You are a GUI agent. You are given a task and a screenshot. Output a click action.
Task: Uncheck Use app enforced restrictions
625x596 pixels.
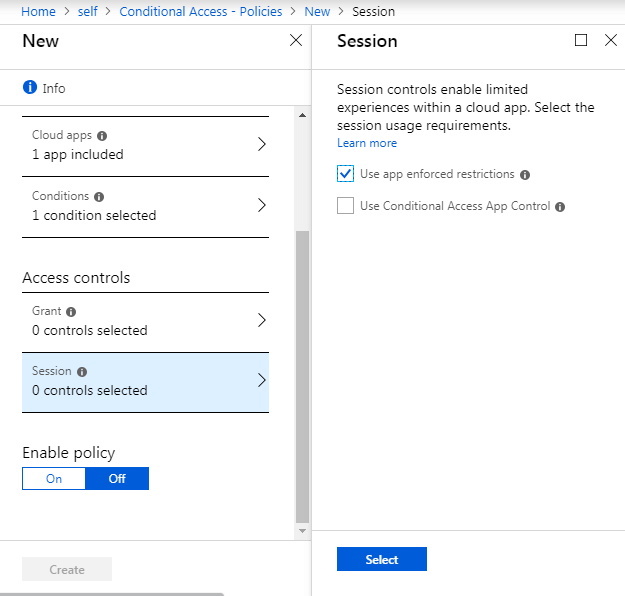(346, 174)
